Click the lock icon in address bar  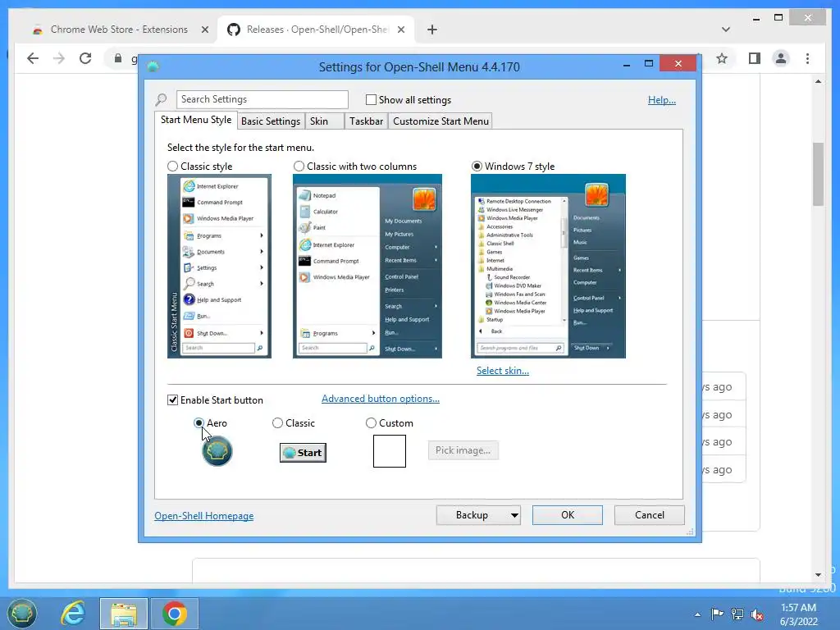(118, 58)
